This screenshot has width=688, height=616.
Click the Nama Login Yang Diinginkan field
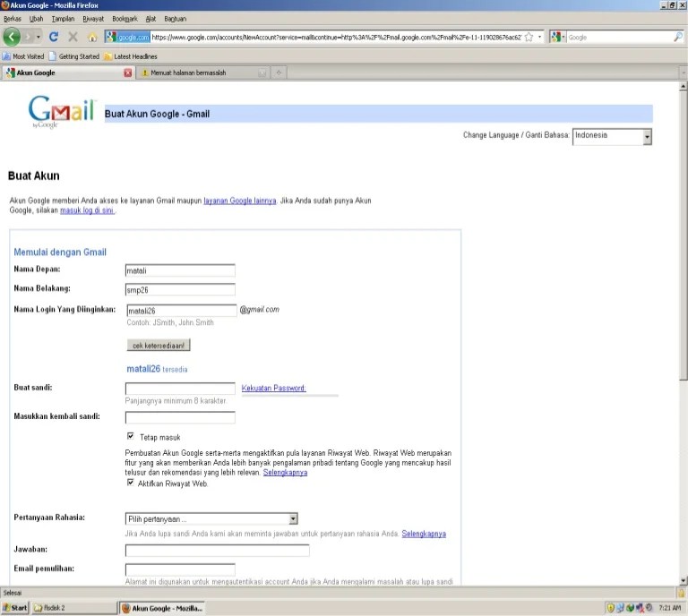(182, 311)
